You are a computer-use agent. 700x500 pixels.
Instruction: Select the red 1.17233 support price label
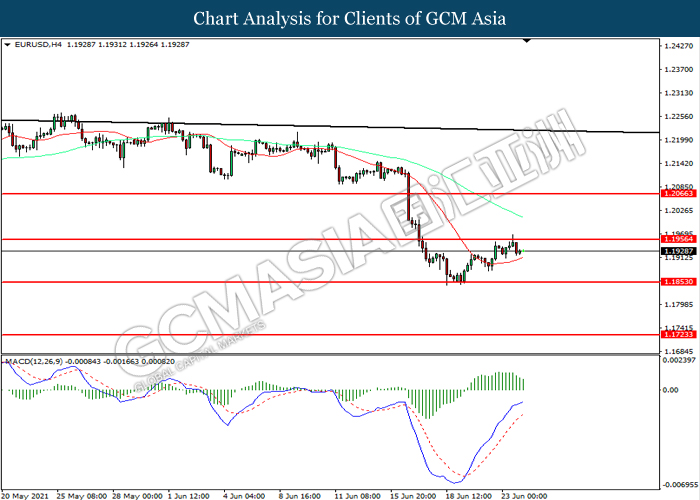(x=679, y=334)
